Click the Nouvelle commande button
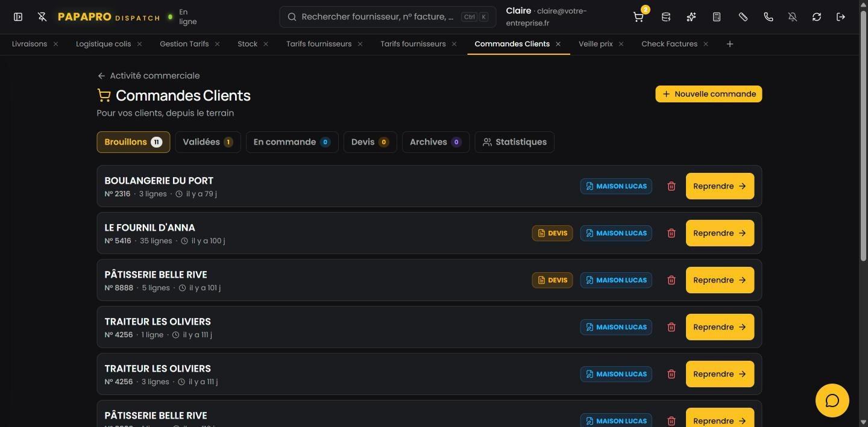Screen dimensions: 868x427 709,94
